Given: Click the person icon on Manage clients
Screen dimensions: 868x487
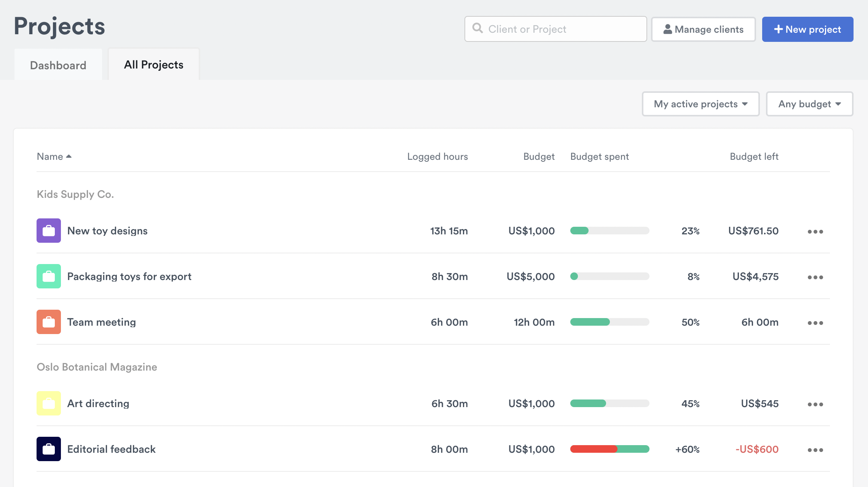Looking at the screenshot, I should click(667, 29).
